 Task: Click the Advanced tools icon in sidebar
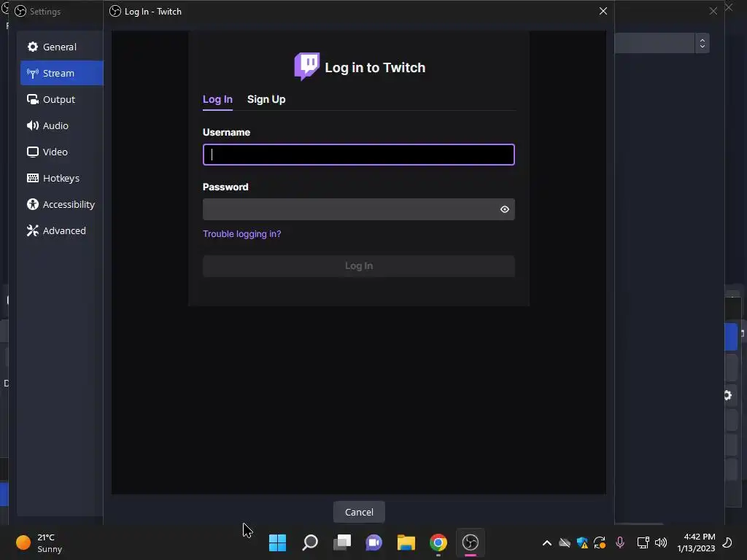click(32, 230)
